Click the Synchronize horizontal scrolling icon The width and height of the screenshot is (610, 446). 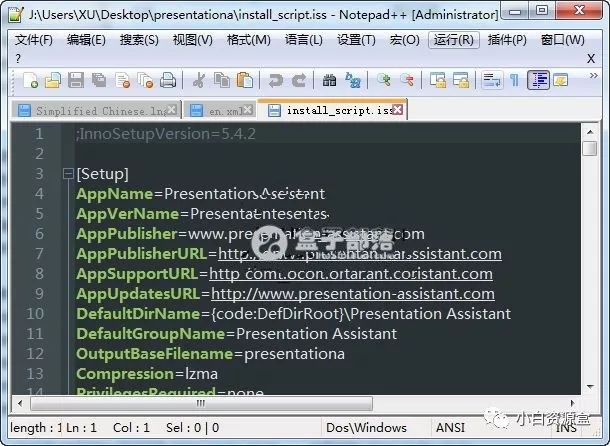[461, 80]
